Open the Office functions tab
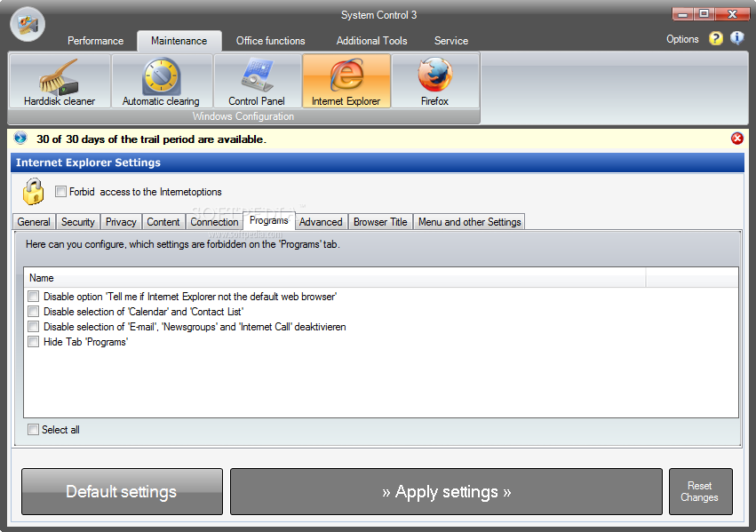 pos(270,41)
